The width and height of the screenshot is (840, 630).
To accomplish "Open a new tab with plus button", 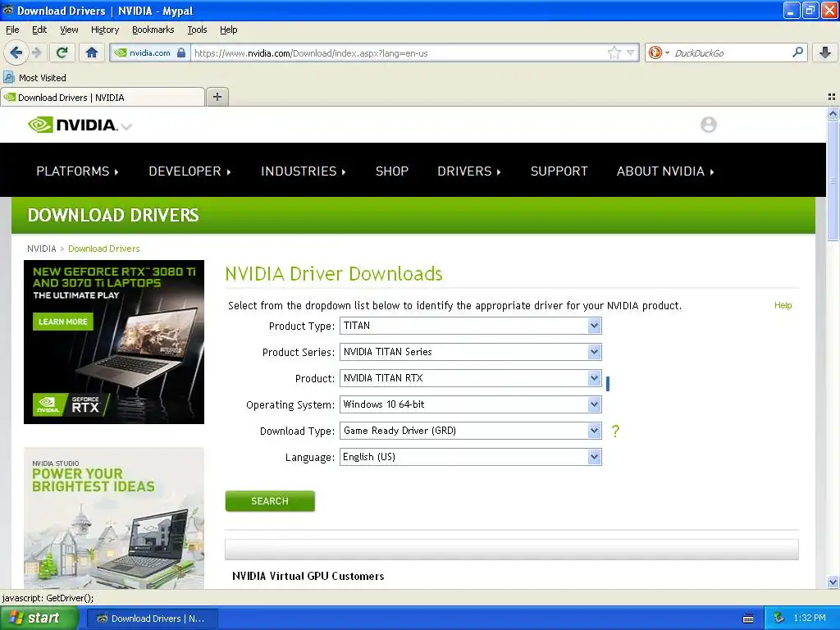I will click(217, 97).
